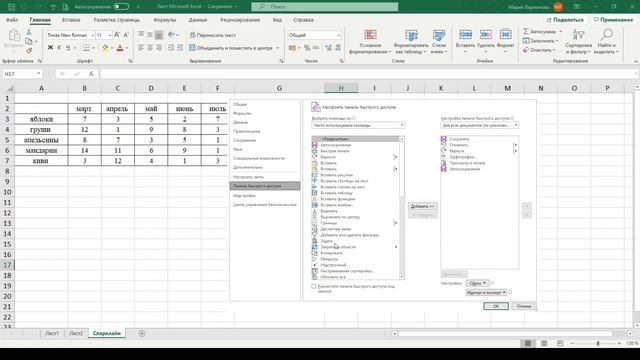Click the Переносить текст wrap button

point(213,35)
